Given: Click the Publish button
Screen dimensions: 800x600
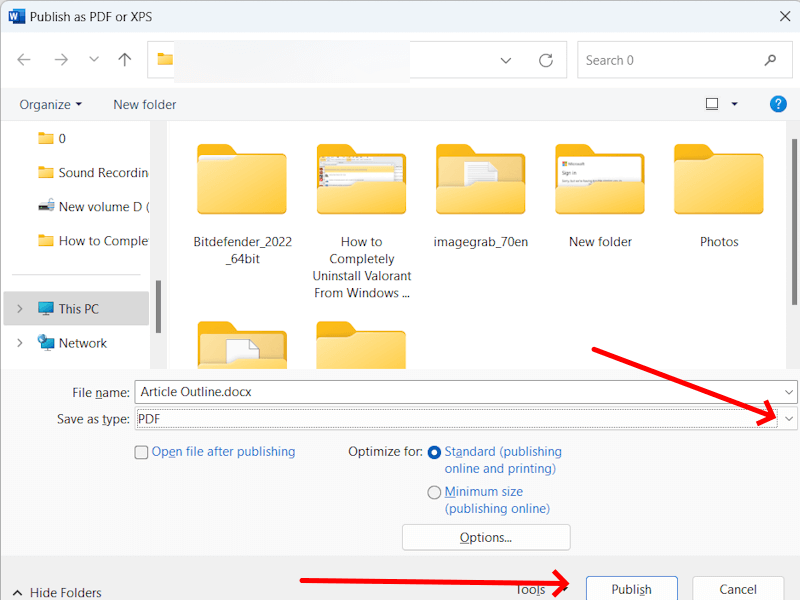Looking at the screenshot, I should tap(631, 589).
